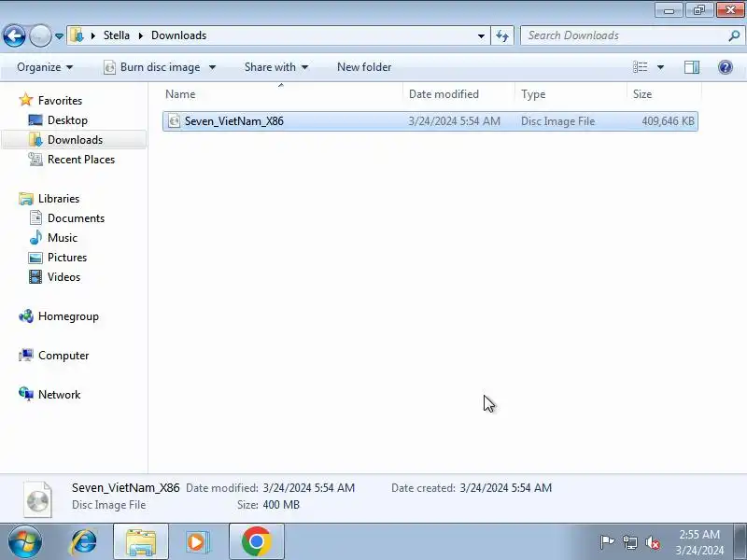Click the Size 400 MB value in the details pane

(281, 504)
